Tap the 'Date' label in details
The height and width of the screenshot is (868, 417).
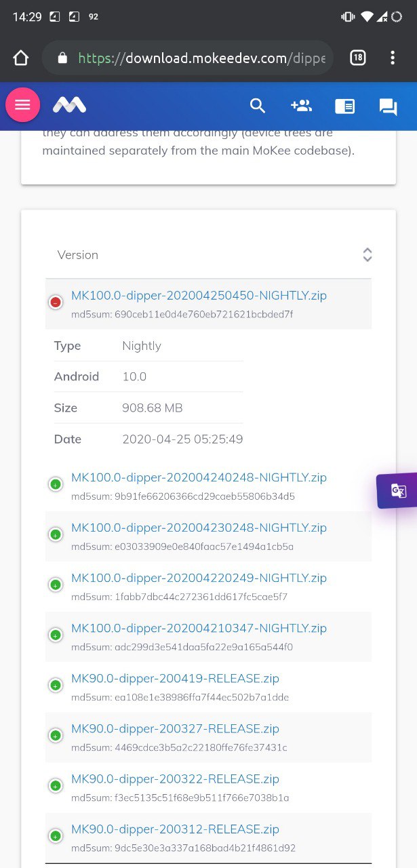(x=68, y=439)
